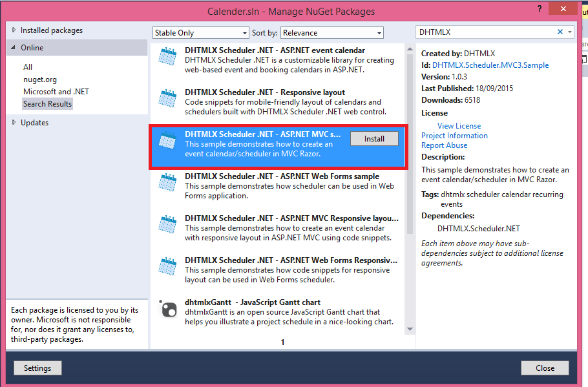Open the help question mark in title bar
This screenshot has height=387, width=588.
point(540,8)
